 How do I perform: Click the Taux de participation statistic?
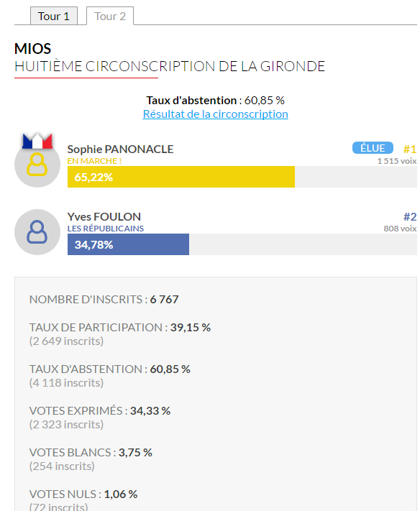[120, 333]
